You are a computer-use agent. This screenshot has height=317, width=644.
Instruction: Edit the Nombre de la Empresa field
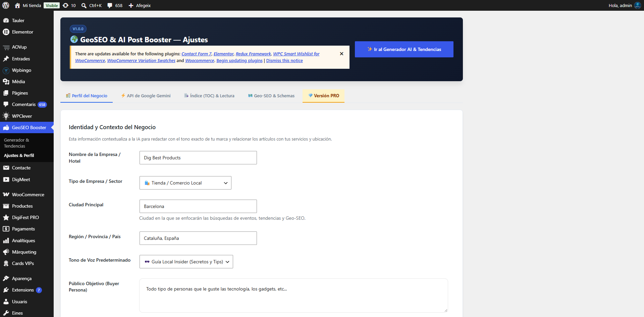pyautogui.click(x=198, y=158)
